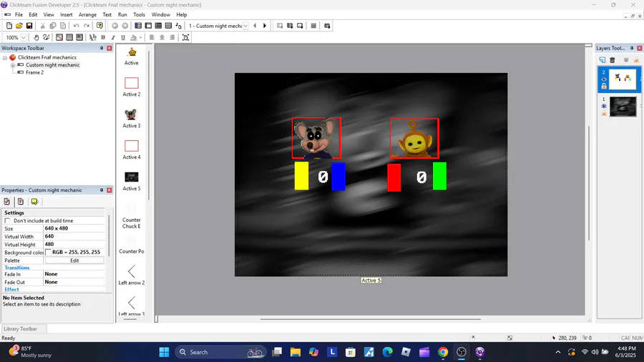The width and height of the screenshot is (644, 362).
Task: Click the Background color white swatch
Action: click(x=48, y=252)
